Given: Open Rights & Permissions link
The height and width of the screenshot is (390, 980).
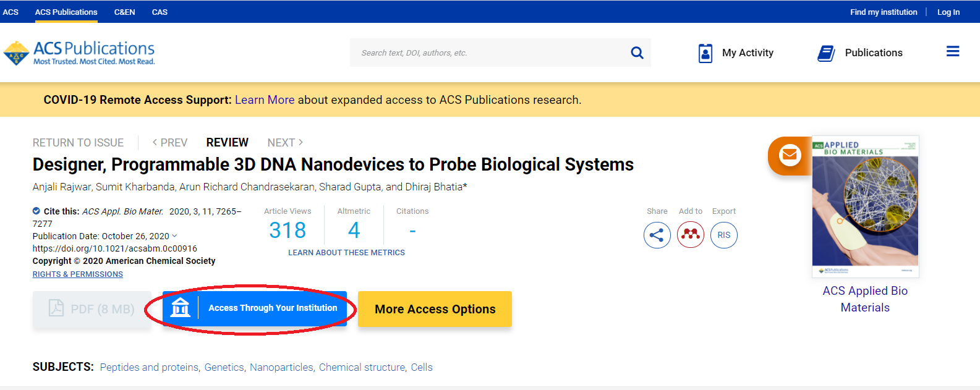Looking at the screenshot, I should pyautogui.click(x=78, y=274).
